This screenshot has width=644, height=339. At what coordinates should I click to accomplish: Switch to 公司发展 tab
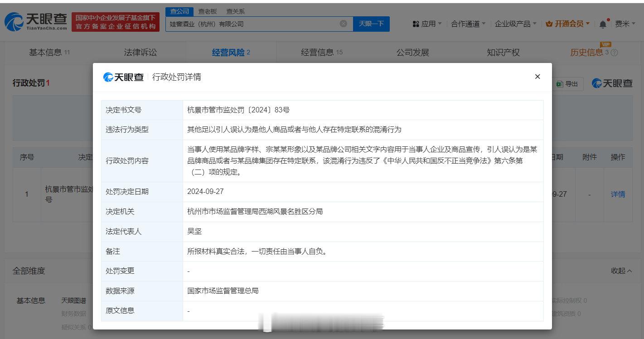tap(412, 52)
